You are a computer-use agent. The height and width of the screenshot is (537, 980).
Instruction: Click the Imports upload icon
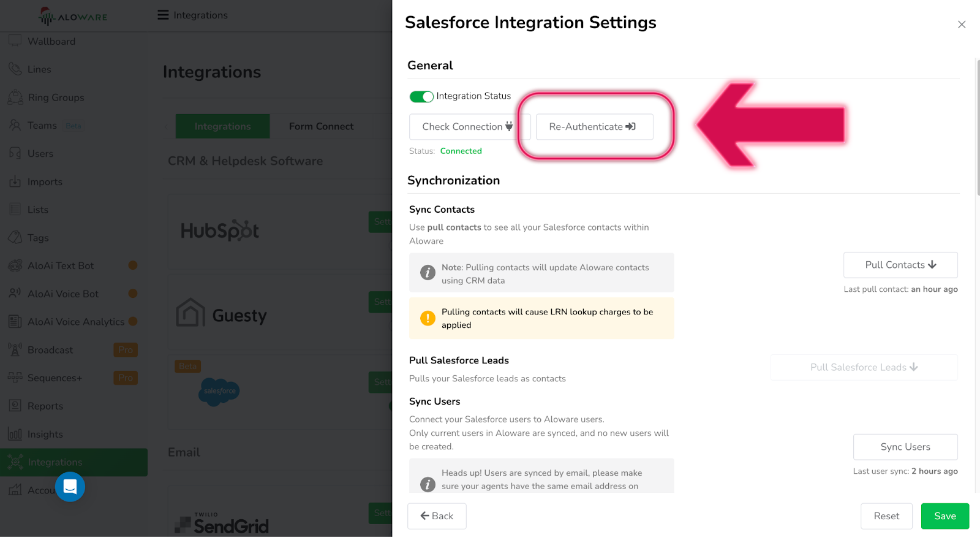click(x=15, y=181)
